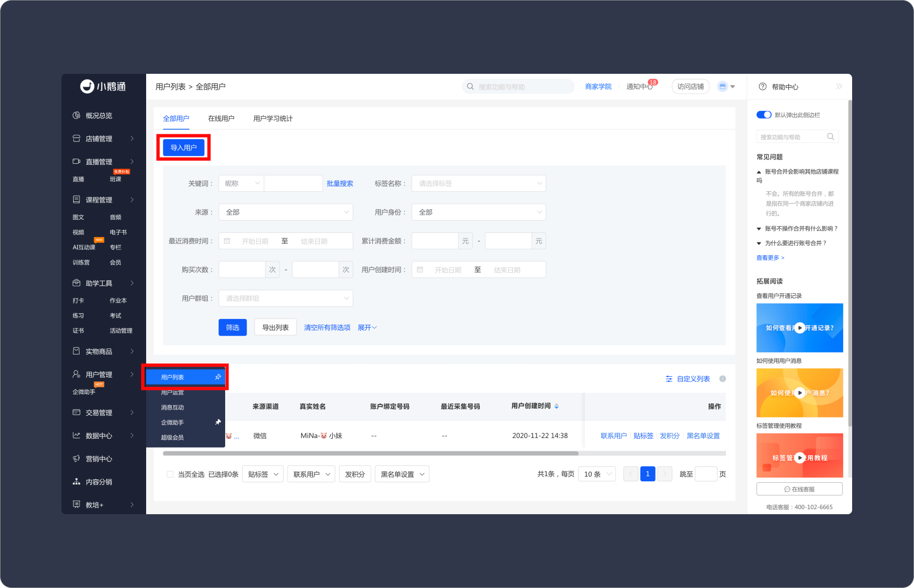
Task: Open the 请选择群组 user group dropdown
Action: [286, 299]
